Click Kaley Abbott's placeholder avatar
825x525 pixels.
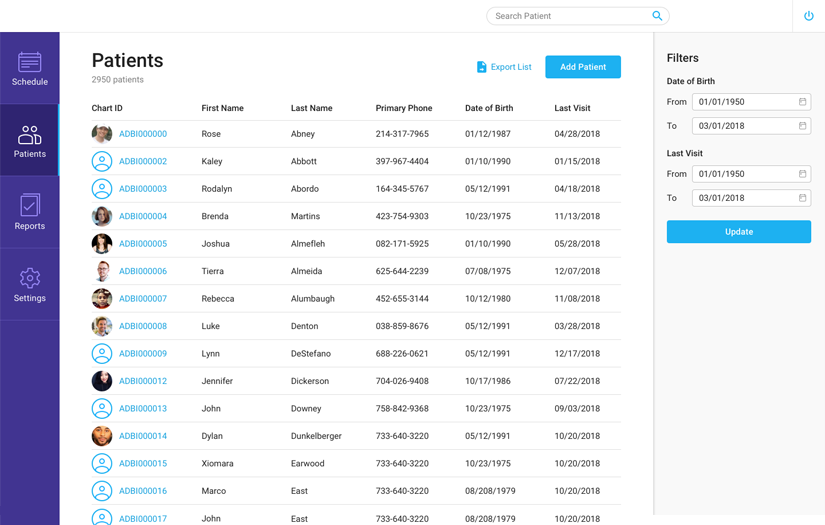pos(102,161)
